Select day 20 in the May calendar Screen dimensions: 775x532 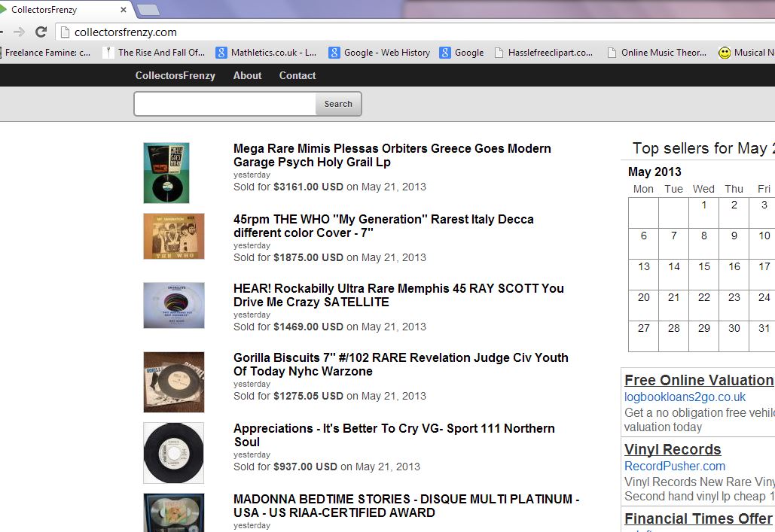click(x=643, y=306)
